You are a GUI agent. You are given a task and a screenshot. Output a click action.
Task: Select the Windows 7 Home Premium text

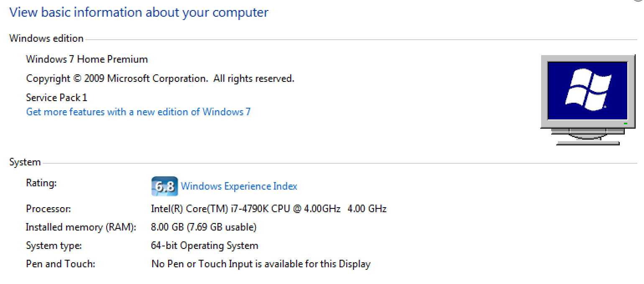(87, 59)
